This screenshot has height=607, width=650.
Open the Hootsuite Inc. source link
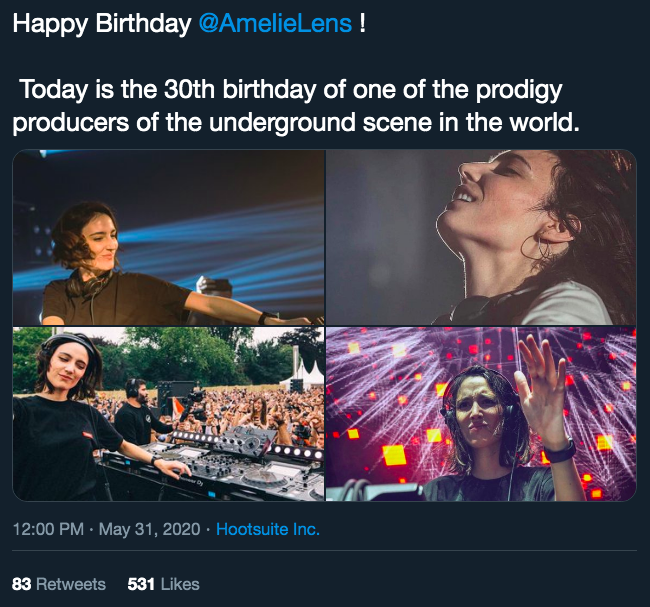(268, 529)
